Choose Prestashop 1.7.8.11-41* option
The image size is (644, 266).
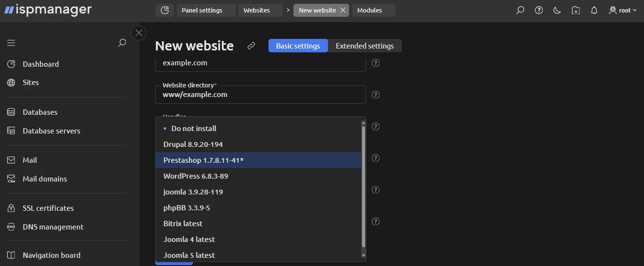[258, 160]
